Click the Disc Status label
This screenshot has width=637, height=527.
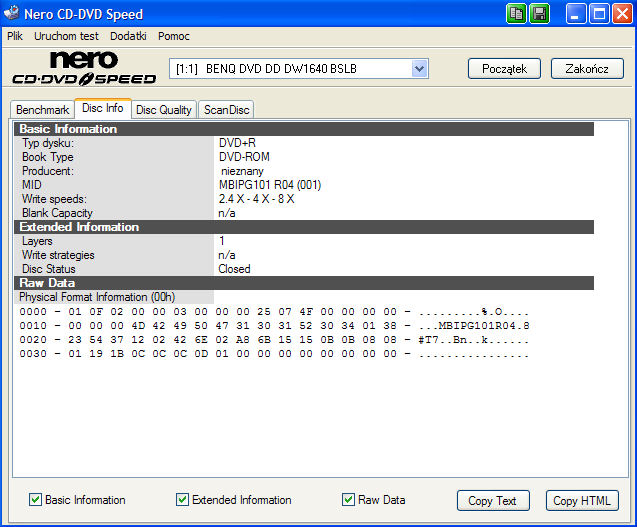(x=49, y=269)
